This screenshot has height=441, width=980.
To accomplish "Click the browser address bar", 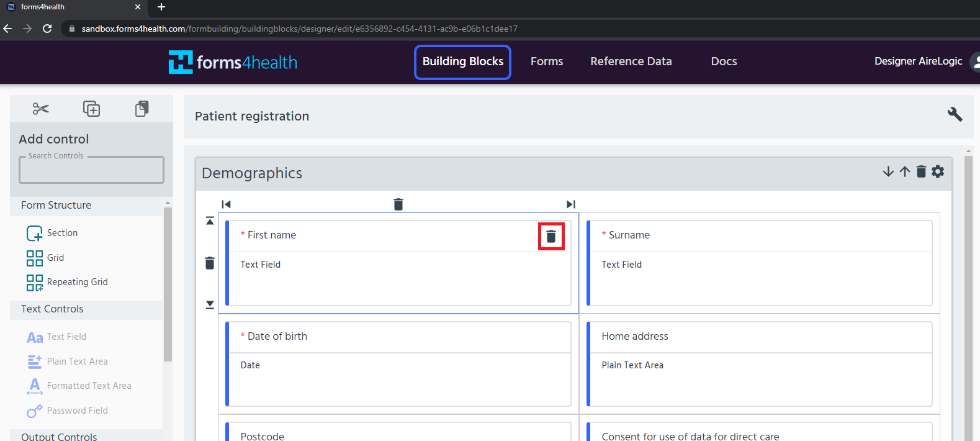I will [x=521, y=29].
